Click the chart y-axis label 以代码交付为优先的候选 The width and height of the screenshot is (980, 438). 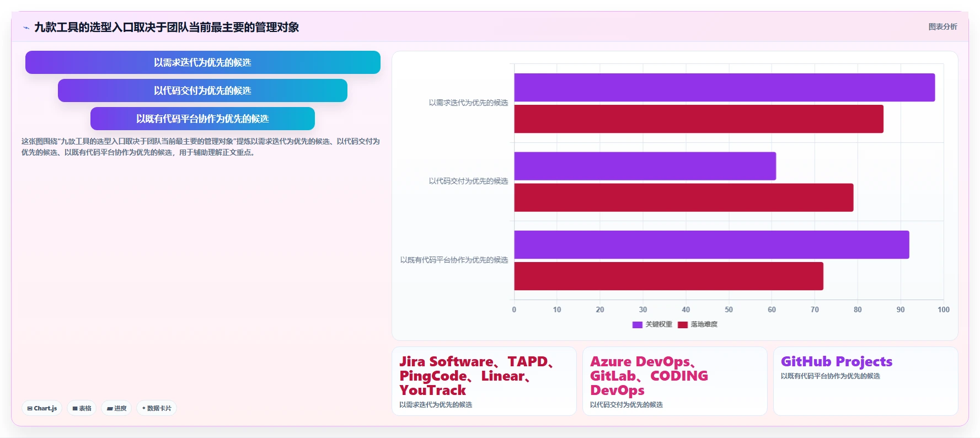468,181
